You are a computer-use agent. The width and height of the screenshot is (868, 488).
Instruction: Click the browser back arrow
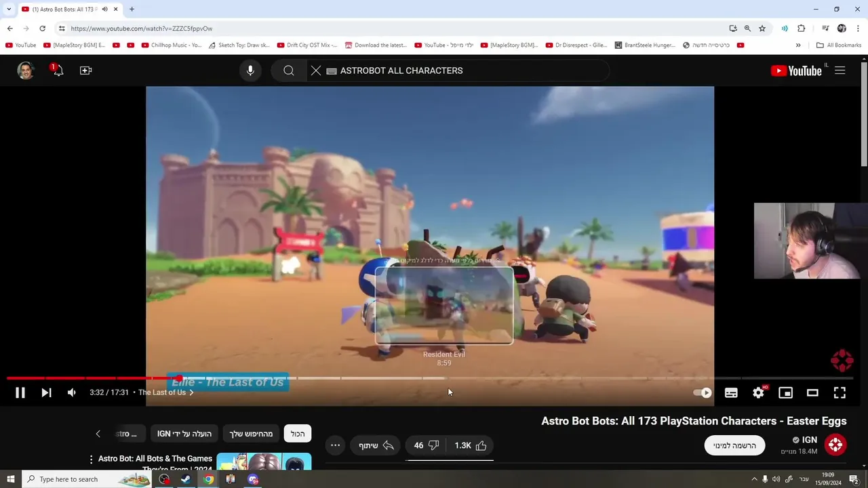tap(9, 28)
